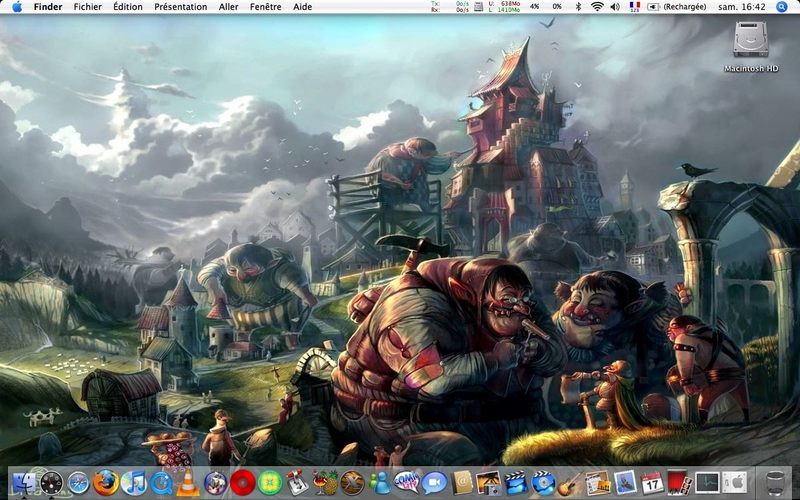Launch GarageBand guitar icon

pos(569,483)
